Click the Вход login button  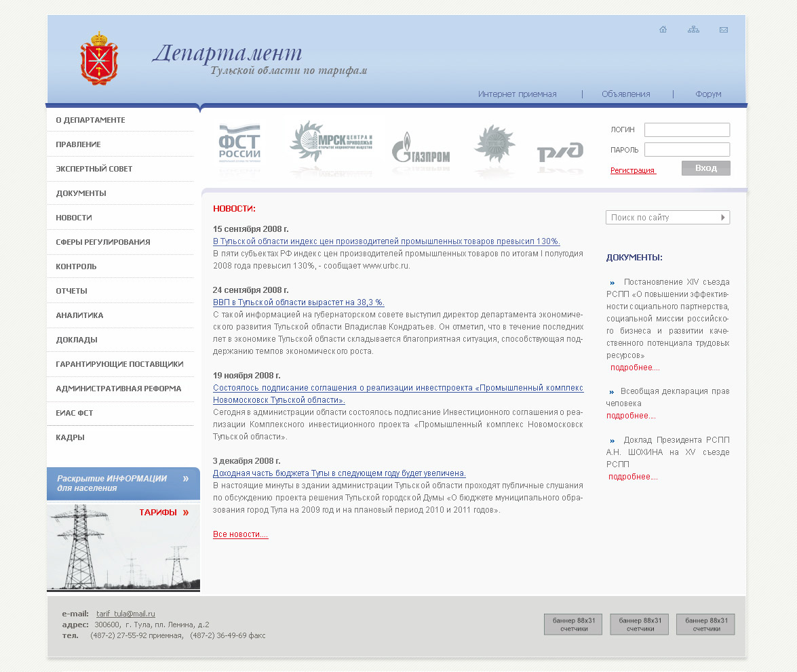pyautogui.click(x=705, y=168)
